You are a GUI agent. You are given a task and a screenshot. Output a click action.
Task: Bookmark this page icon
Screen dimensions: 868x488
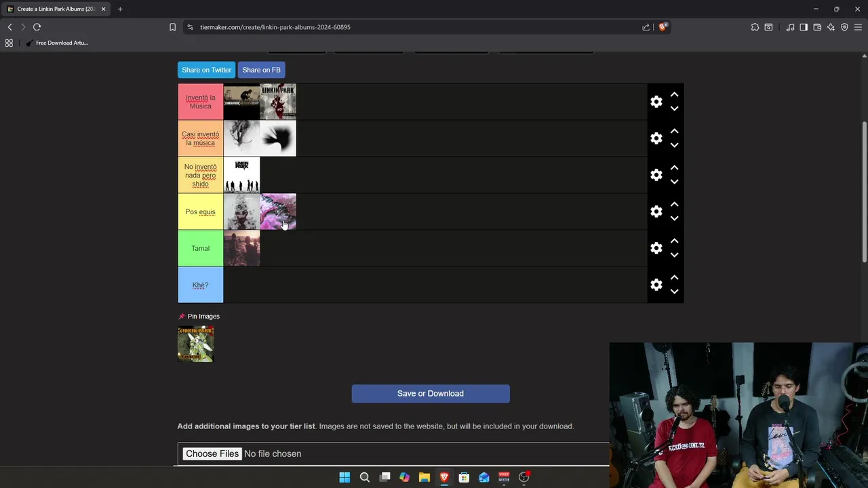click(x=172, y=27)
